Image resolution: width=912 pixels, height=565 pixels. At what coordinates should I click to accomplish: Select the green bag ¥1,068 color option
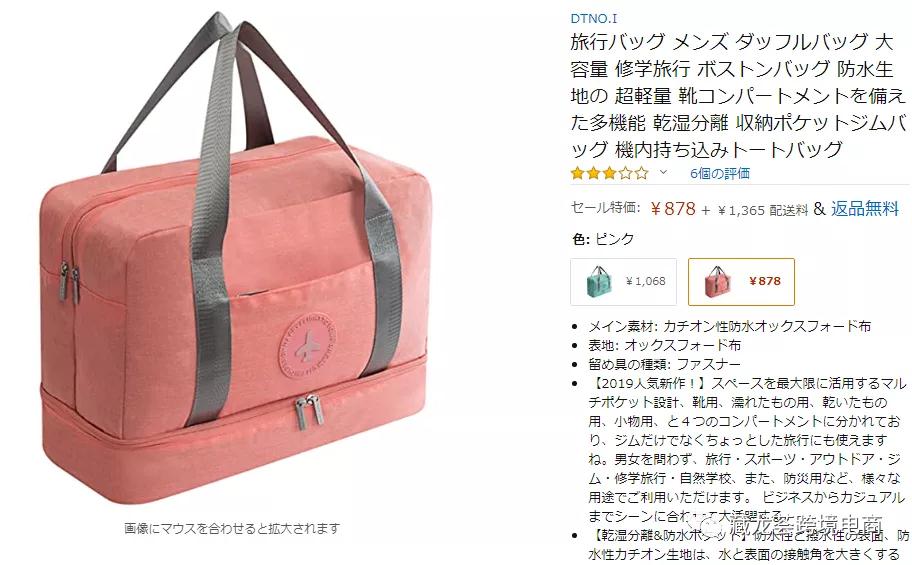pyautogui.click(x=624, y=282)
